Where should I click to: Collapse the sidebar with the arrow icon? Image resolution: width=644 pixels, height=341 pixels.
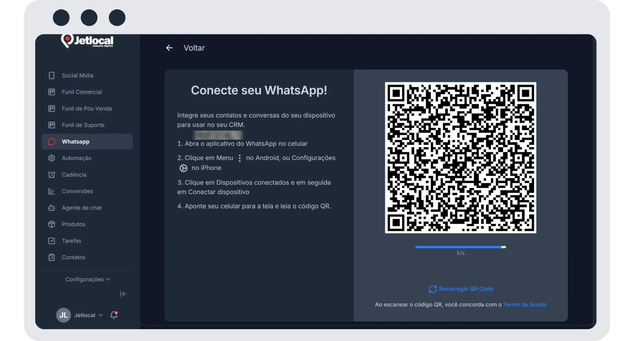[x=123, y=294]
